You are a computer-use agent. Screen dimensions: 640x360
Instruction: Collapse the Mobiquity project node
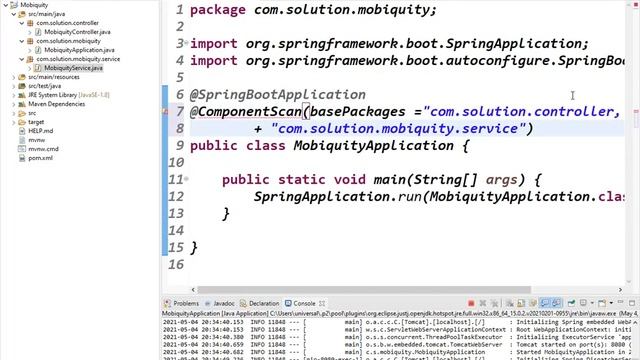click(5, 5)
